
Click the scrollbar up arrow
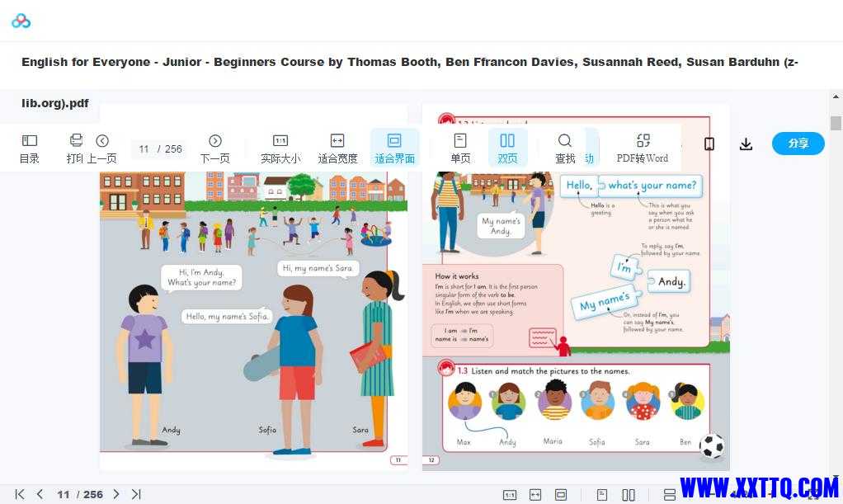[x=836, y=97]
